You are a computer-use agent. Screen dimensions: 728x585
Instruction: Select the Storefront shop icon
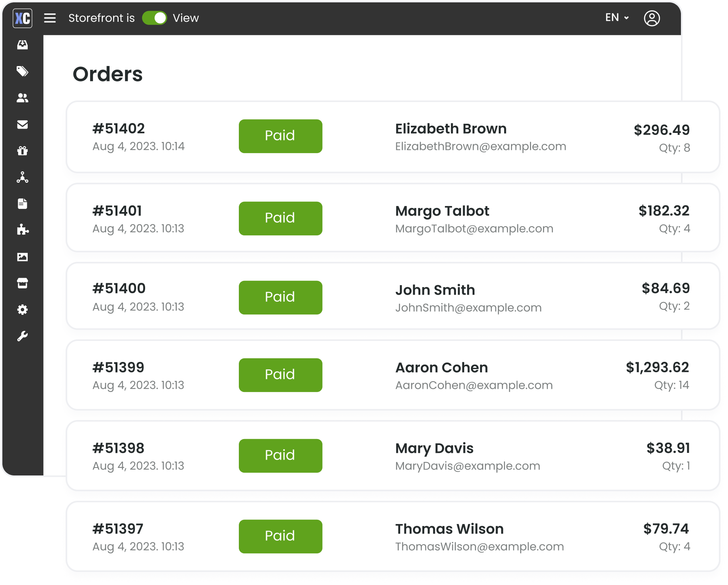pyautogui.click(x=23, y=283)
